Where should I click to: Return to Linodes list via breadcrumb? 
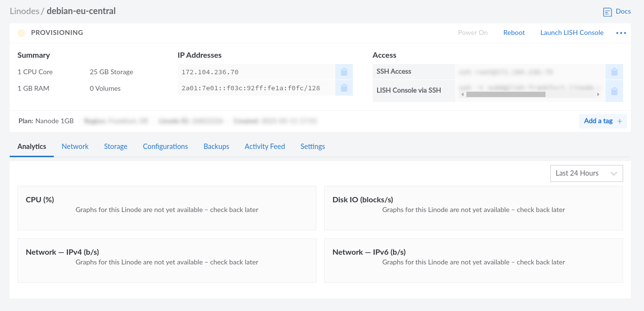(x=25, y=11)
